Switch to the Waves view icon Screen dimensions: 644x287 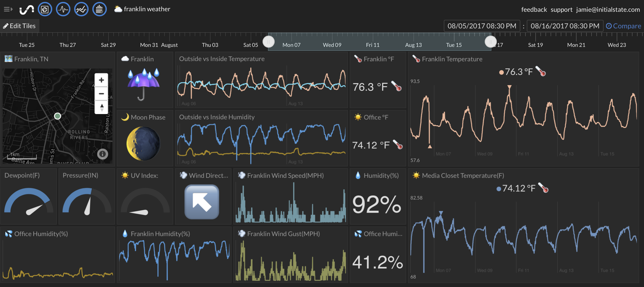click(63, 10)
